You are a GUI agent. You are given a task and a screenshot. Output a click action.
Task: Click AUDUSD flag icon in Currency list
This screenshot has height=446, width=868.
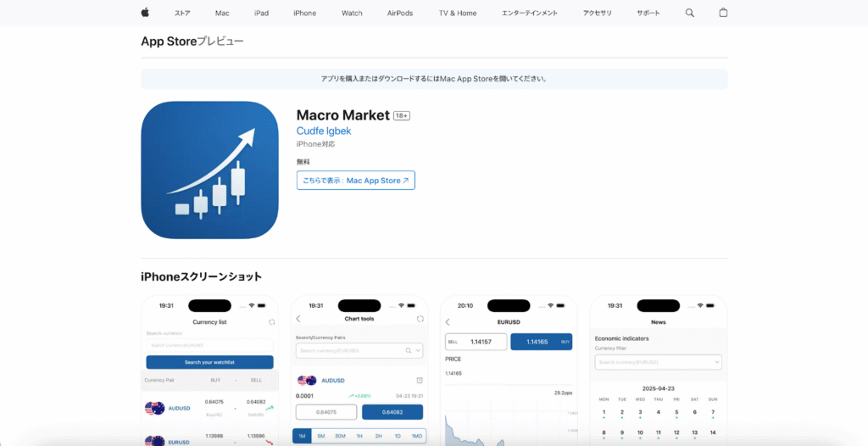(154, 409)
